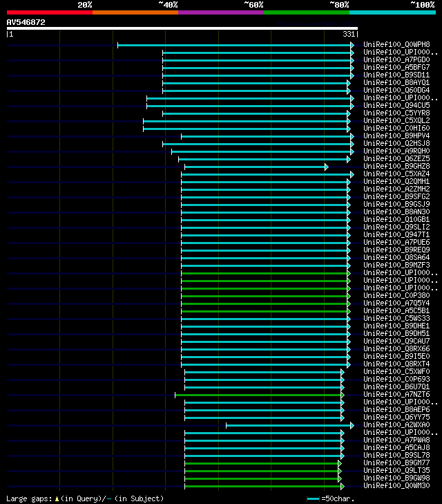This screenshot has width=442, height=504.
Task: Select the UniRef100_Q947T1 label
Action: [x=396, y=234]
